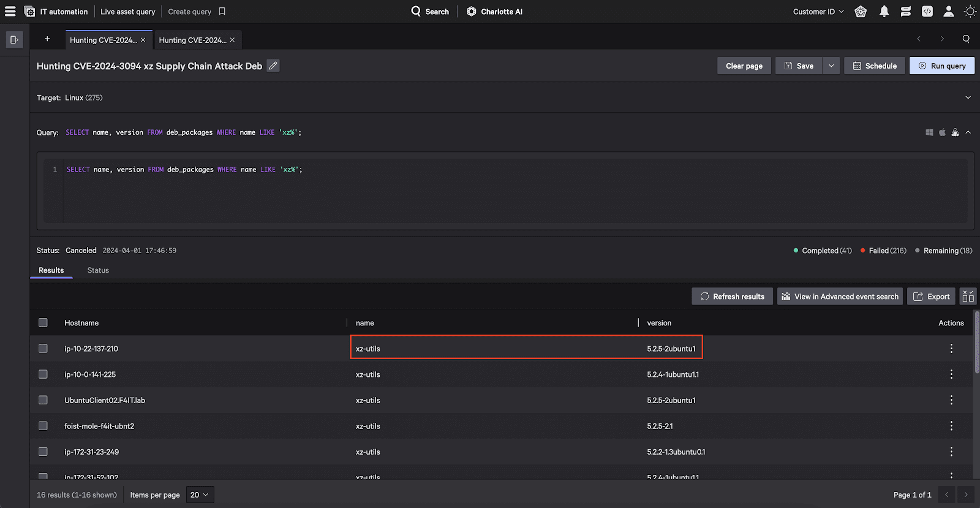This screenshot has height=508, width=980.
Task: Go to previous results page
Action: 947,495
